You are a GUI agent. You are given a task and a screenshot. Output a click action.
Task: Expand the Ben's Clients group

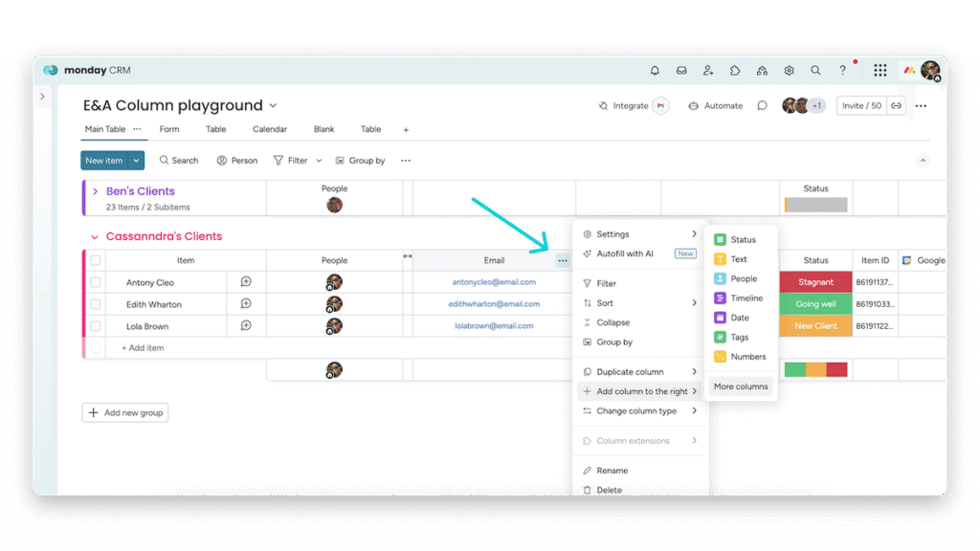95,191
